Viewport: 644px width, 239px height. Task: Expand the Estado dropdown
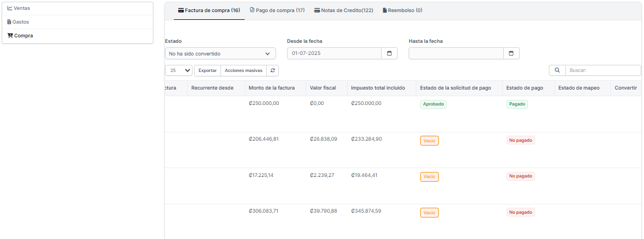pos(220,54)
